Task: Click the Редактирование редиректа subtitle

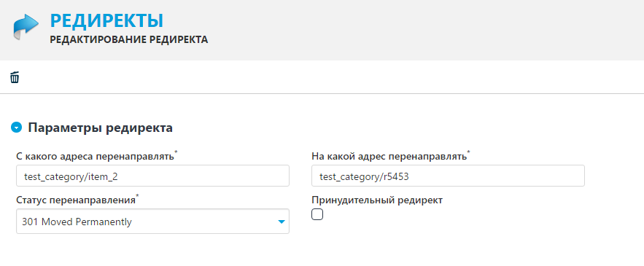Action: (129, 40)
